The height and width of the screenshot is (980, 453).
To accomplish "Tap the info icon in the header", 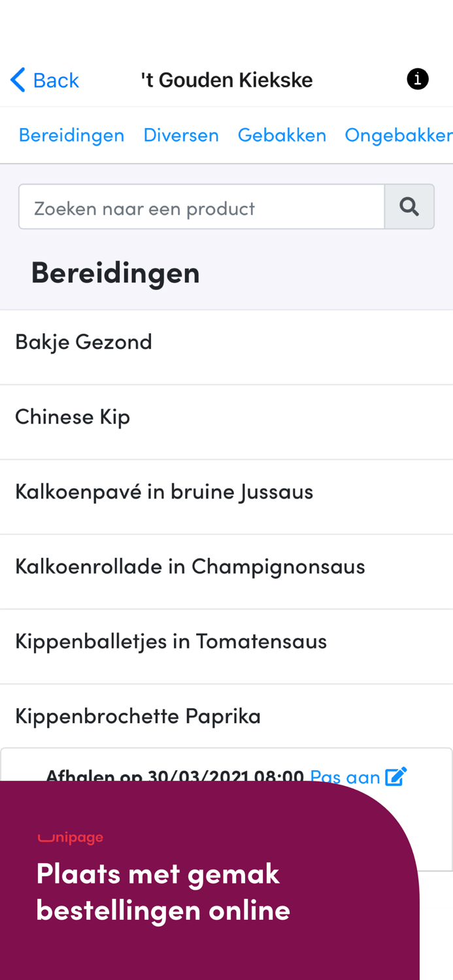I will (x=416, y=78).
